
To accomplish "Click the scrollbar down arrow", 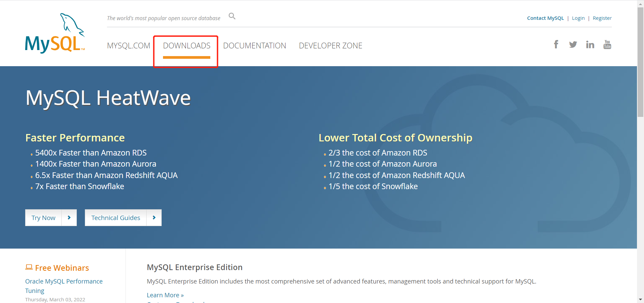I will click(640, 299).
